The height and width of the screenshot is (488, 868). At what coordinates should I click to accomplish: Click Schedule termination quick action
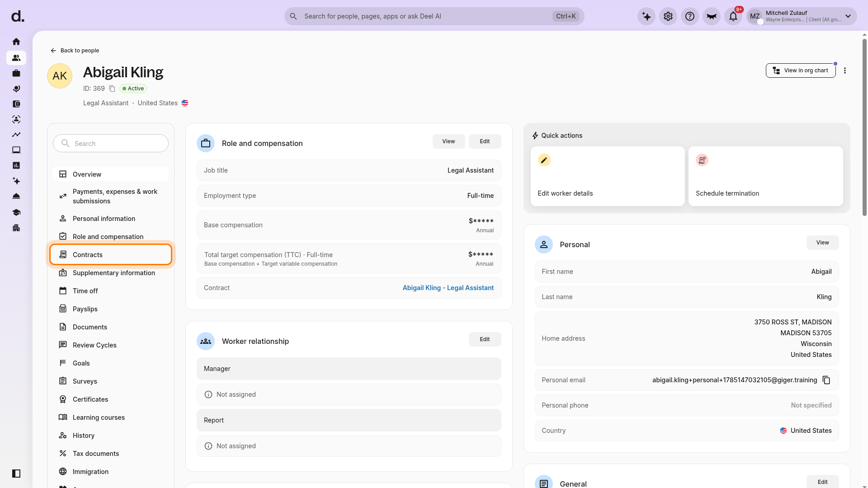(x=765, y=176)
